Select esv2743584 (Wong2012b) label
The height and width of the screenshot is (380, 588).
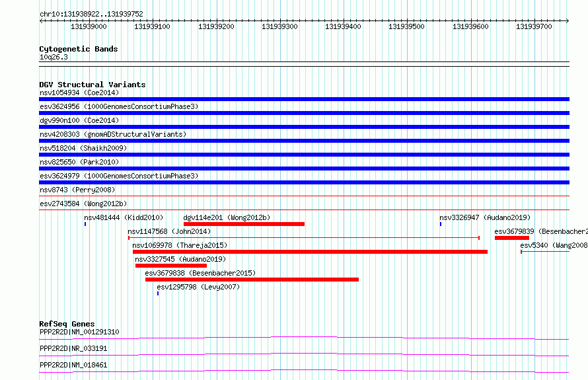[x=83, y=204]
